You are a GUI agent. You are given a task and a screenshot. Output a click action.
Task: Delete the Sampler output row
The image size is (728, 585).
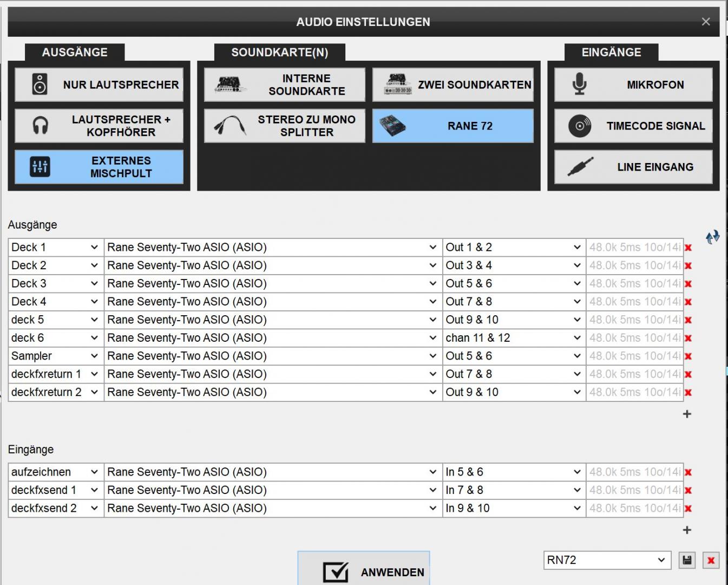pos(688,356)
